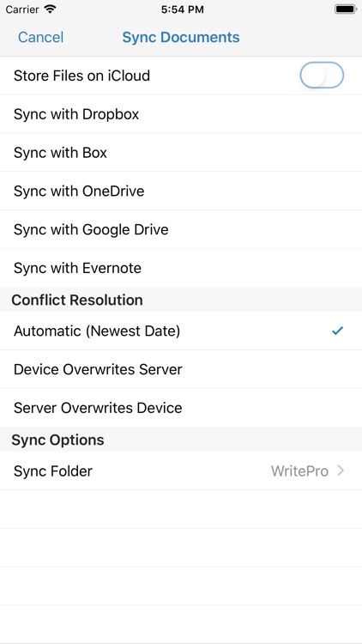Select Sync with OneDrive
This screenshot has width=362, height=644.
coord(181,191)
